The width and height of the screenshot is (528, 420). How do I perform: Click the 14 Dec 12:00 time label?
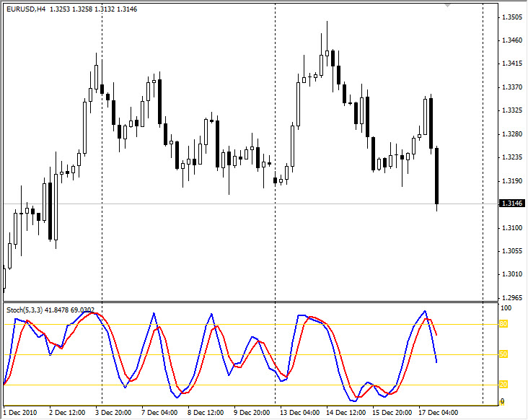pyautogui.click(x=346, y=413)
